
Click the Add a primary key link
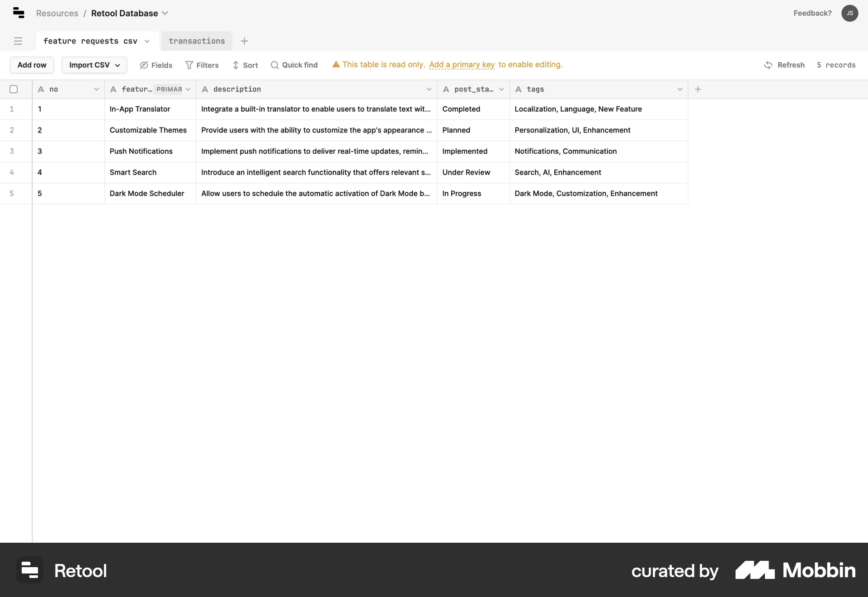point(462,65)
